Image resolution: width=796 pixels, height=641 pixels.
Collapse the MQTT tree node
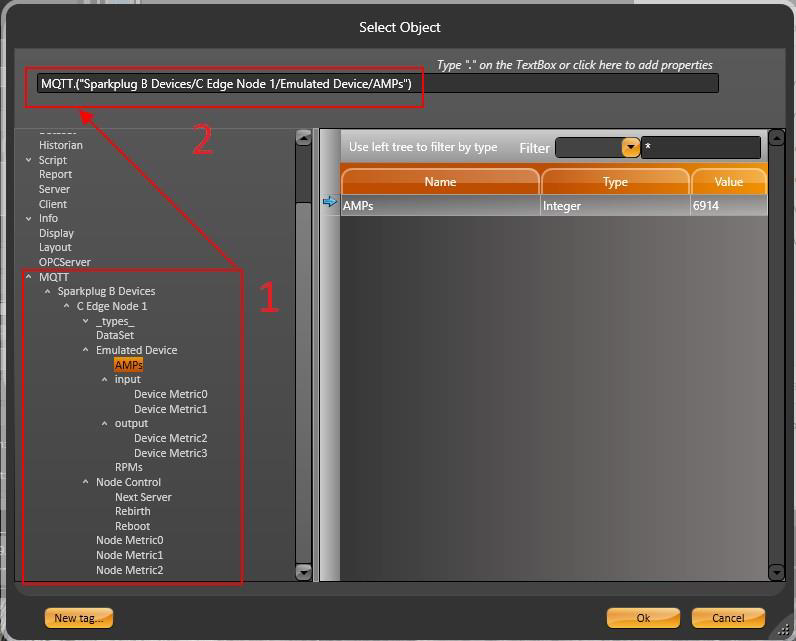(29, 277)
